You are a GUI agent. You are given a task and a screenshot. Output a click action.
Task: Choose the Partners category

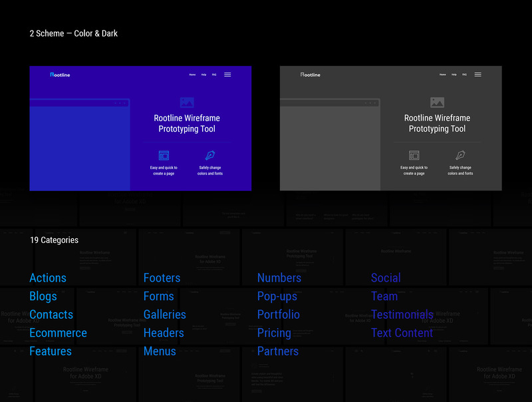(x=278, y=351)
